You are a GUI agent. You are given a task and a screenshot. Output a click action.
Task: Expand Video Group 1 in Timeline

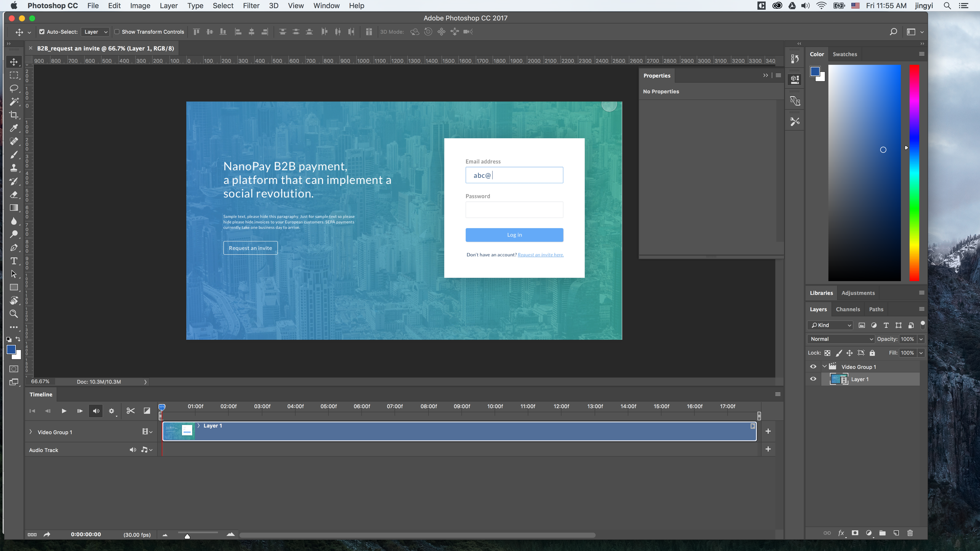pyautogui.click(x=31, y=432)
